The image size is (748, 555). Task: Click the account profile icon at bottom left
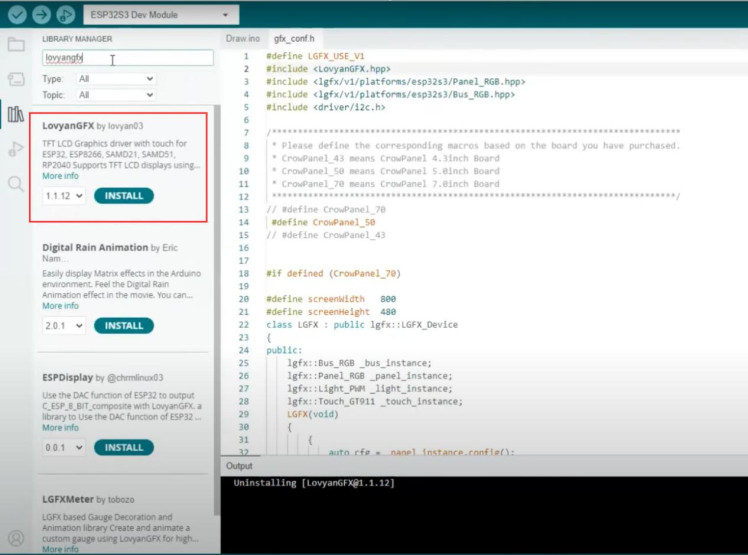(15, 539)
